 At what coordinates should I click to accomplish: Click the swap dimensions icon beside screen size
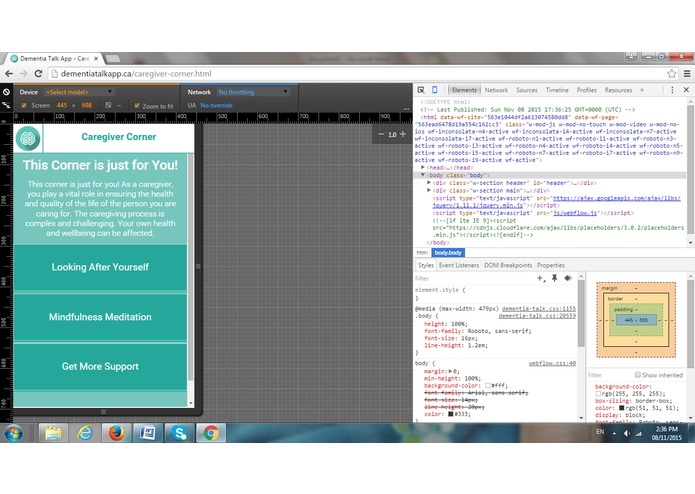[108, 105]
